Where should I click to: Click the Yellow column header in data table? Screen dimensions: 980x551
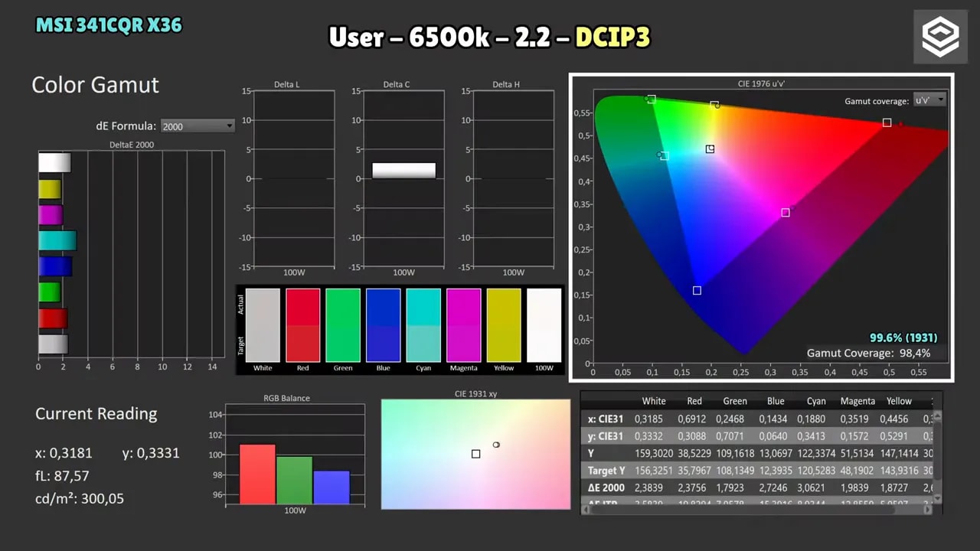(x=899, y=401)
